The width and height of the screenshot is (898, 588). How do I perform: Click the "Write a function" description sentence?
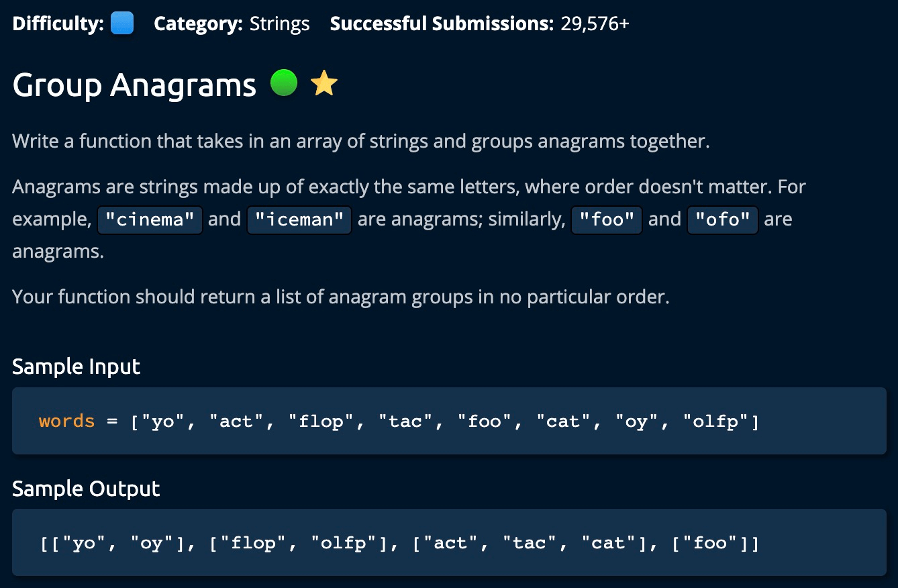(x=360, y=142)
